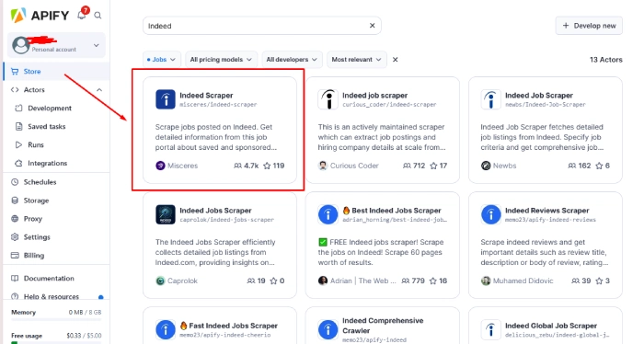Click the Misceres developer name
The image size is (644, 344).
tap(182, 166)
